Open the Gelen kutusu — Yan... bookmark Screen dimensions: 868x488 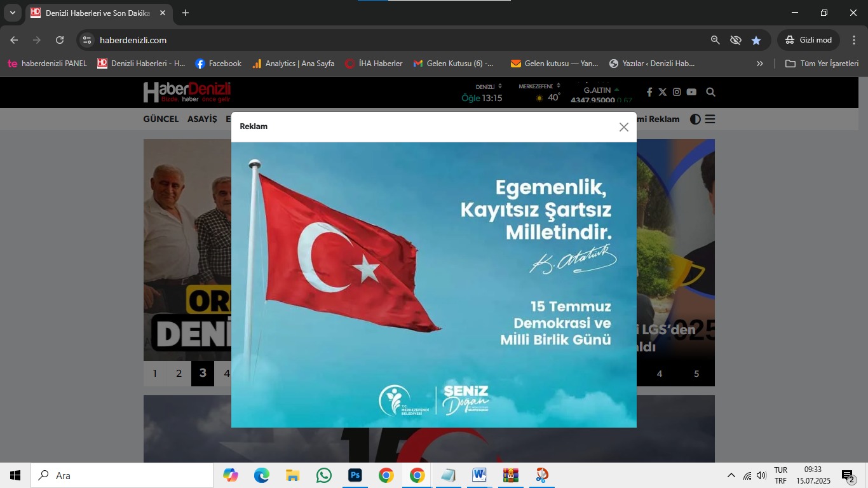tap(555, 64)
